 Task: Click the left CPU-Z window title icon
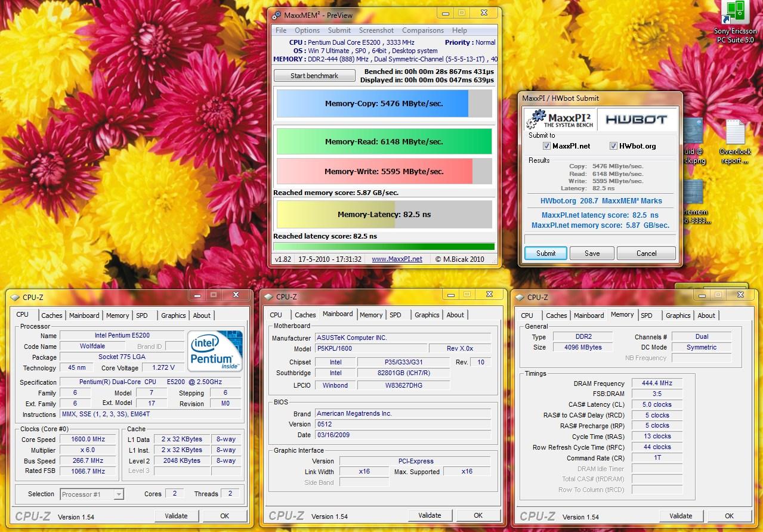15,296
